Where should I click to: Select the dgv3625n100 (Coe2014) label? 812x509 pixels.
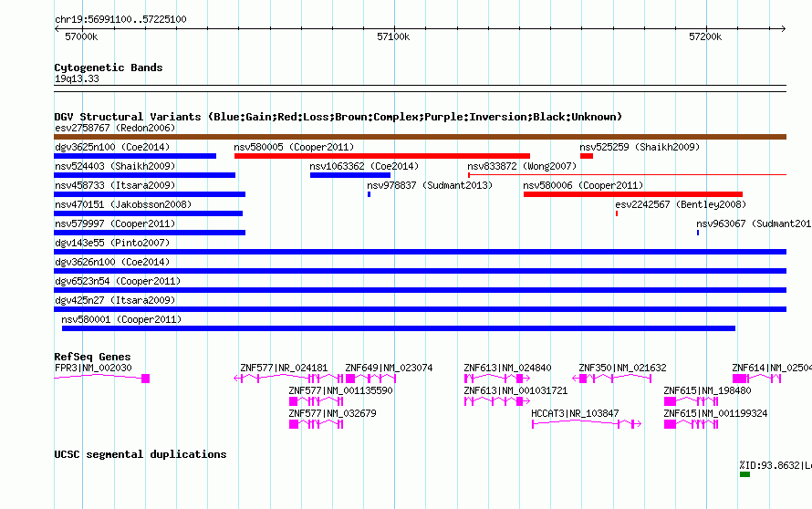112,147
